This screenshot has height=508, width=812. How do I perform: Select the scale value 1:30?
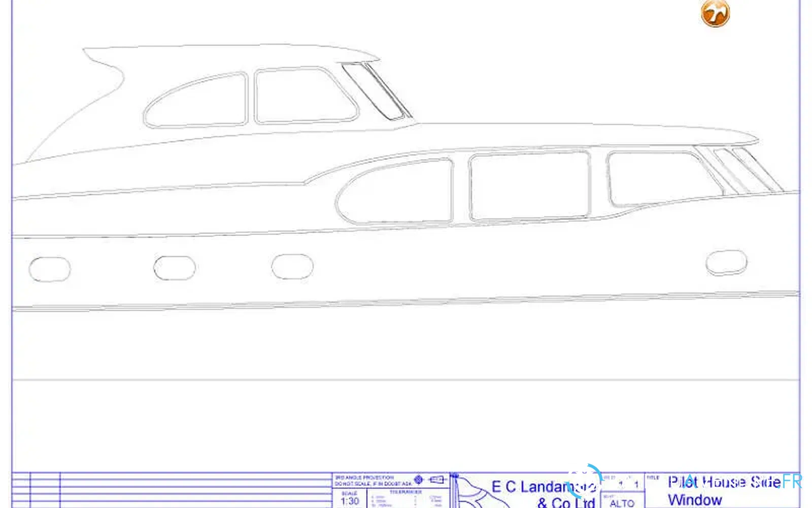pyautogui.click(x=350, y=501)
